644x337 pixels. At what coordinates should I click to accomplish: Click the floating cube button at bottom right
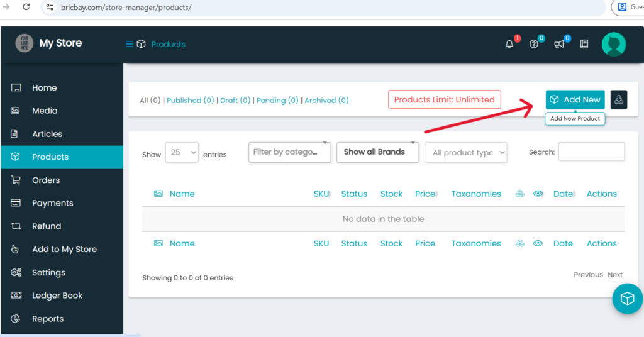point(627,299)
